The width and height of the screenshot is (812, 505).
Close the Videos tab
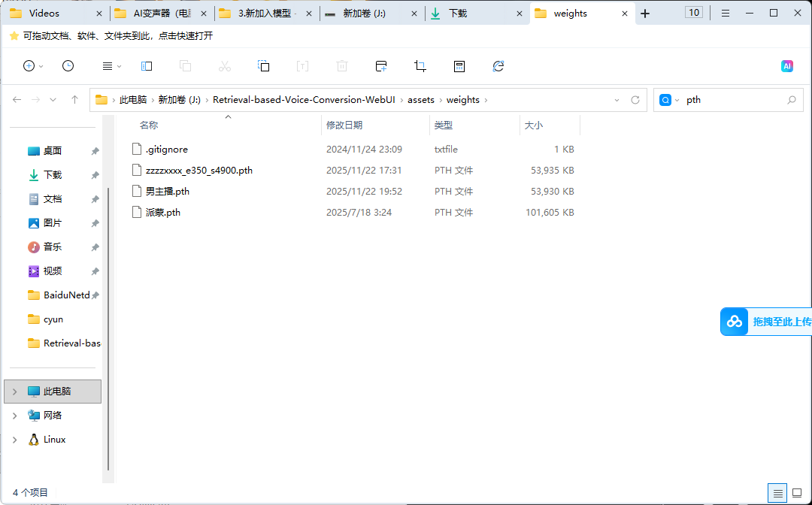[100, 14]
